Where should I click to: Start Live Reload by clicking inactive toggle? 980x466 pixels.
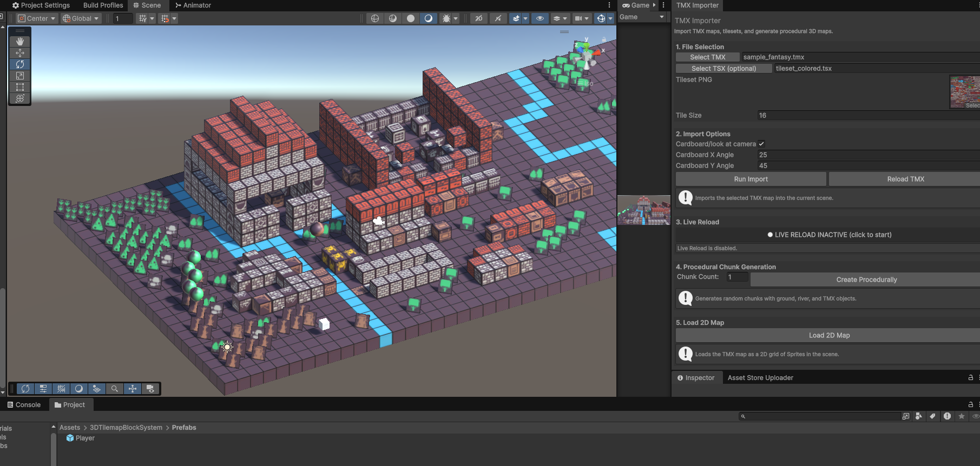(829, 235)
